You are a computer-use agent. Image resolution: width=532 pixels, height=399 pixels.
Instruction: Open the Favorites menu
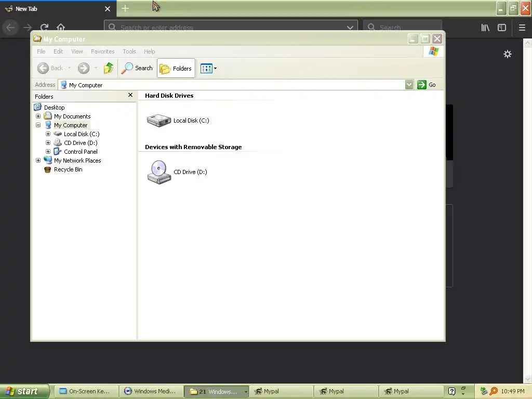click(102, 51)
